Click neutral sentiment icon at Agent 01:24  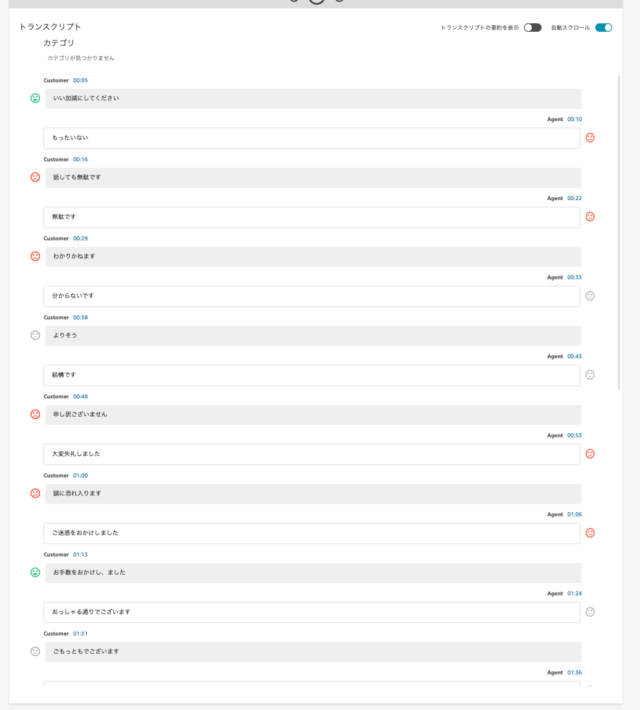pos(590,612)
